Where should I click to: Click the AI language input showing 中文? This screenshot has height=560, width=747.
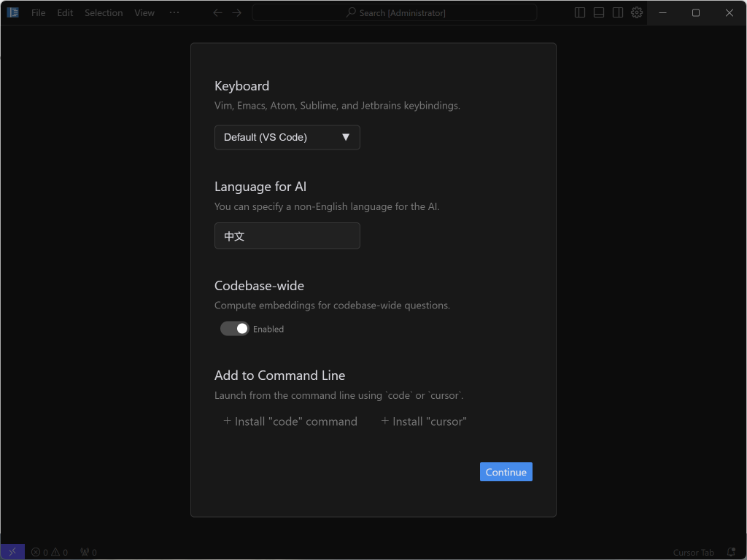coord(287,236)
